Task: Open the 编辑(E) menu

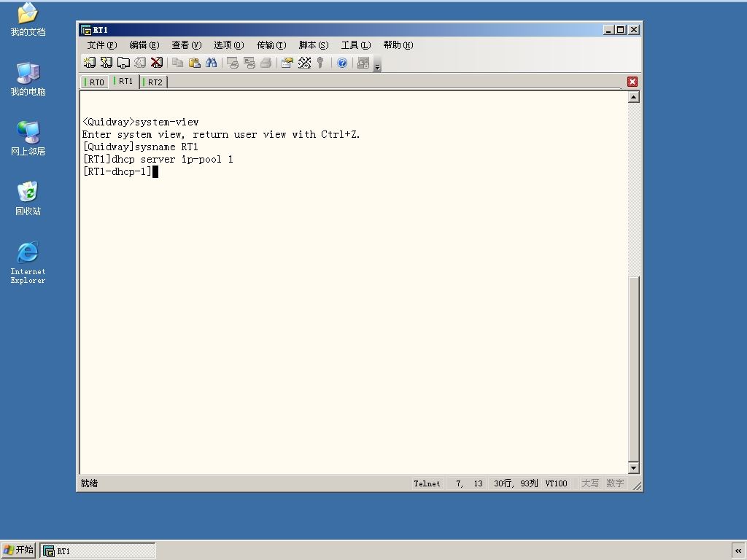Action: (x=144, y=45)
